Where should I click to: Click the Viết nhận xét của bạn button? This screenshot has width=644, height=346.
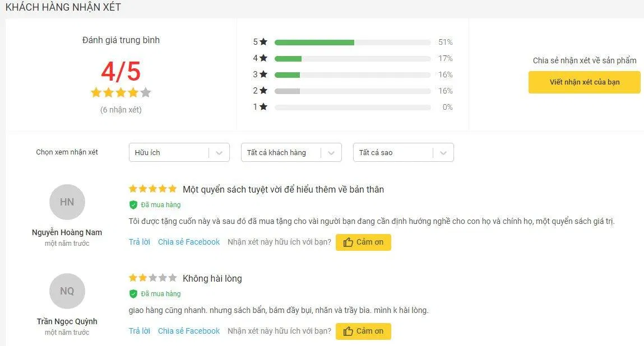click(584, 82)
